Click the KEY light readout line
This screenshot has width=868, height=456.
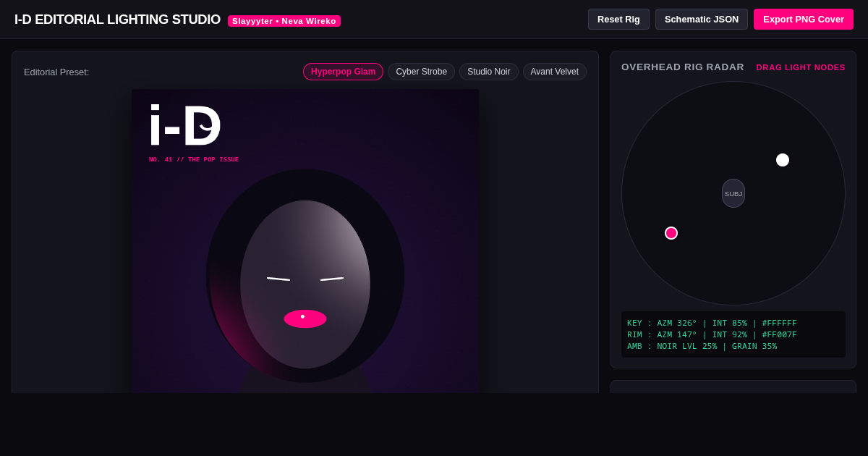pyautogui.click(x=712, y=324)
